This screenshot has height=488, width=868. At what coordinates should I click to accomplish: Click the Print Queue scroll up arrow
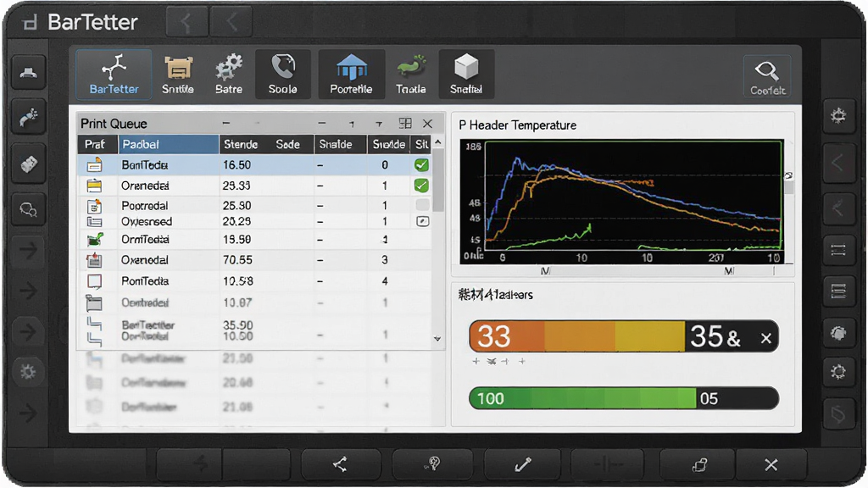[x=438, y=142]
